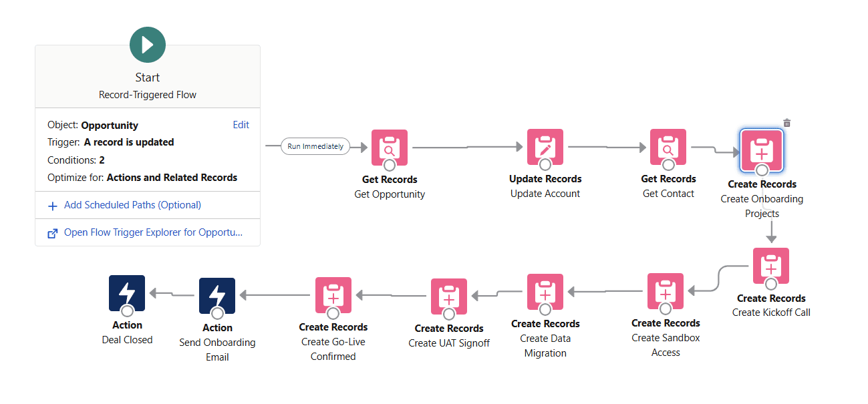Expand Add Scheduled Paths section
The image size is (868, 404).
131,205
